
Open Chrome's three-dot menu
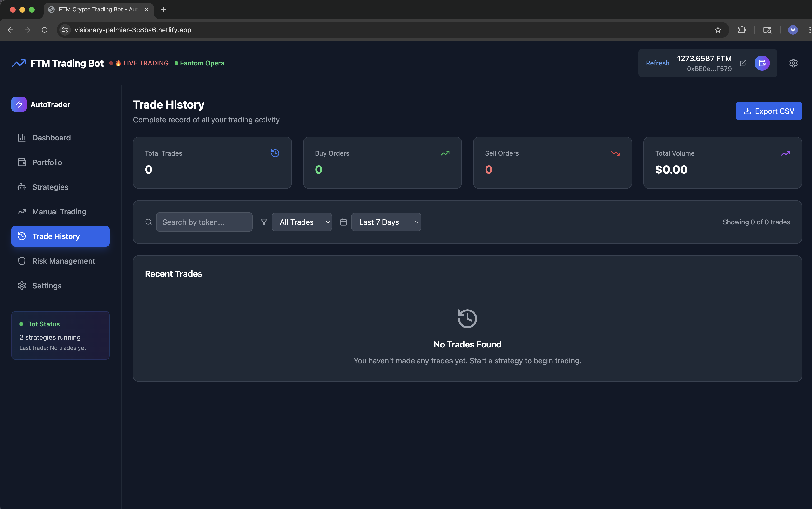tap(809, 30)
